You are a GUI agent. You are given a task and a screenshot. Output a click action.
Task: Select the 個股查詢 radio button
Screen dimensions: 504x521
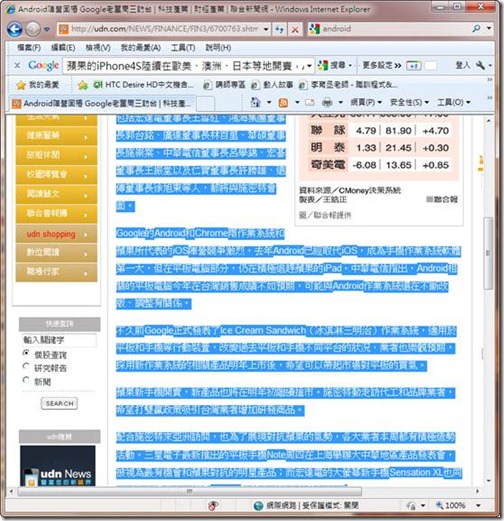tap(26, 353)
